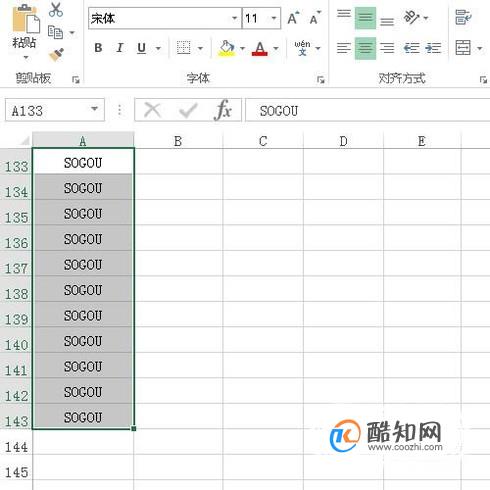
Task: Cancel the formula bar entry
Action: 153,110
